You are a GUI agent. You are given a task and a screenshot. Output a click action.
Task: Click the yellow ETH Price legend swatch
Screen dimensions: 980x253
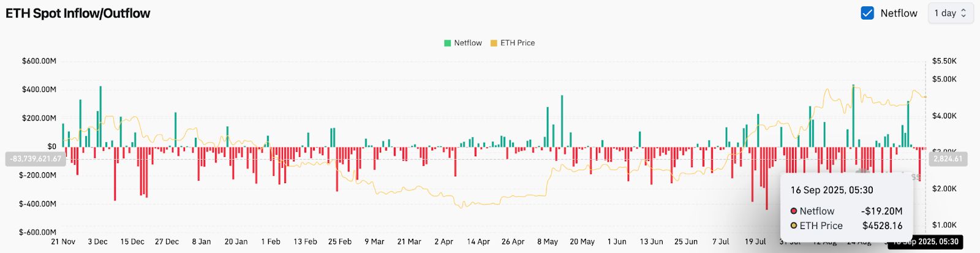coord(494,43)
